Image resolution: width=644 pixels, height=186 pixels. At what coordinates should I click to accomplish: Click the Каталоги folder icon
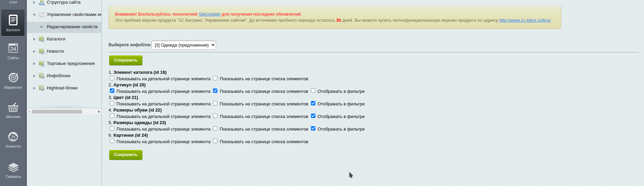pyautogui.click(x=42, y=39)
